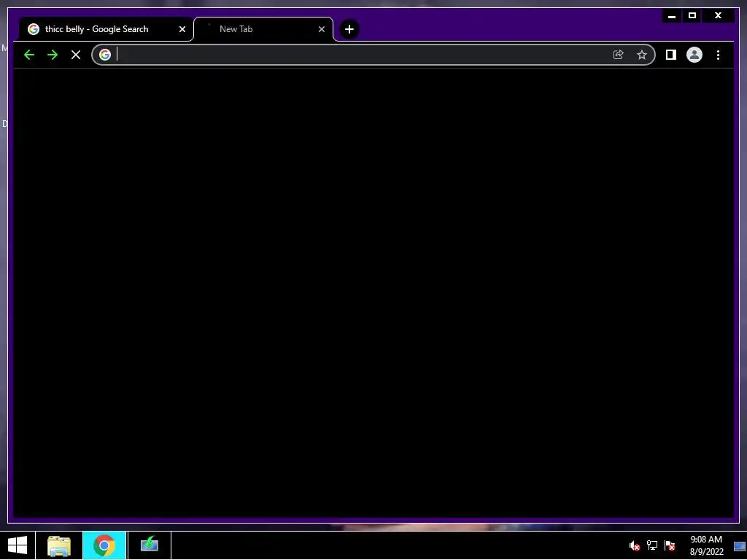Viewport: 747px width, 560px height.
Task: Click the Google icon in address bar
Action: tap(105, 55)
